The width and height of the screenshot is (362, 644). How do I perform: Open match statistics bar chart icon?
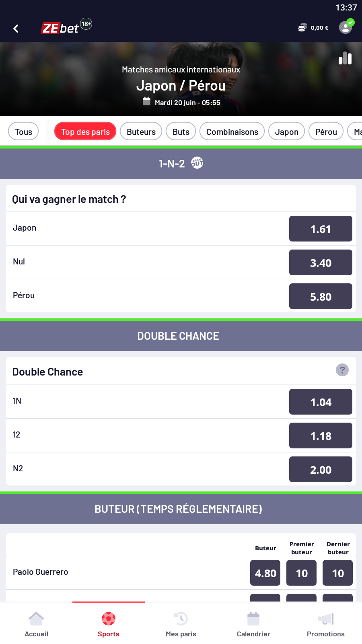(345, 58)
